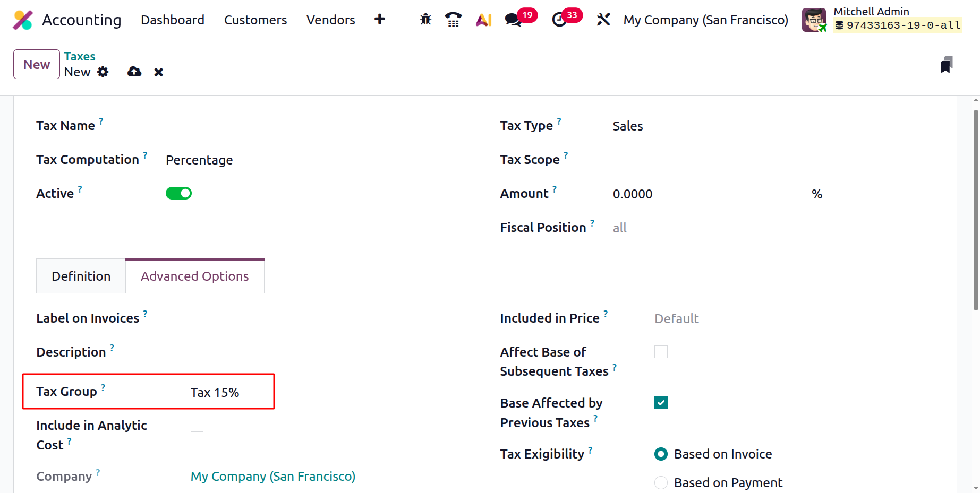The height and width of the screenshot is (493, 980).
Task: Click the cloud save icon
Action: [x=134, y=72]
